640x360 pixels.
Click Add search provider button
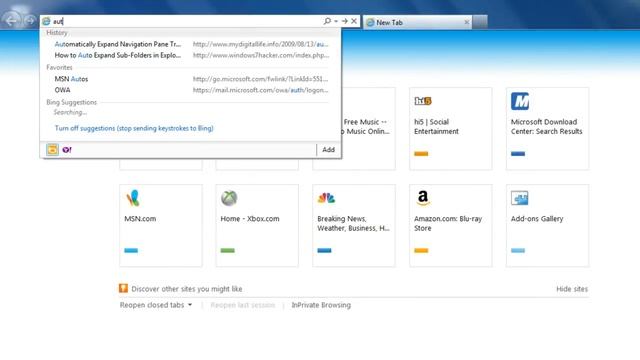[329, 150]
